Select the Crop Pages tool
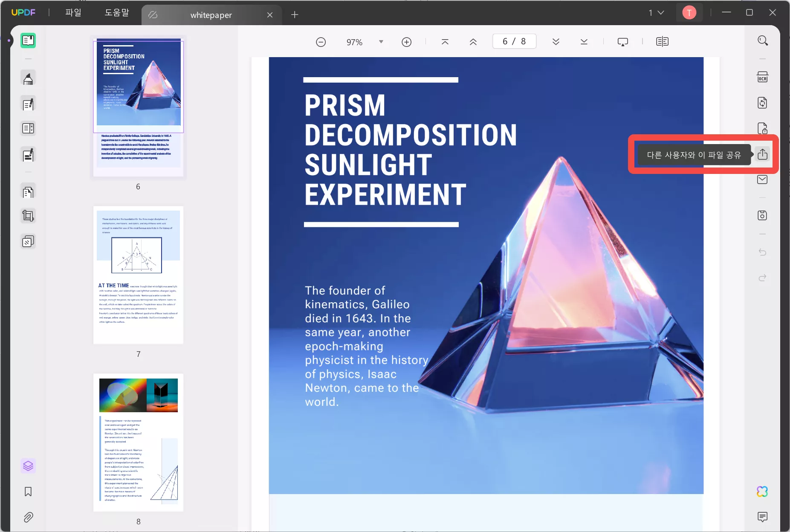Screen dimensions: 790x532 pos(28,216)
